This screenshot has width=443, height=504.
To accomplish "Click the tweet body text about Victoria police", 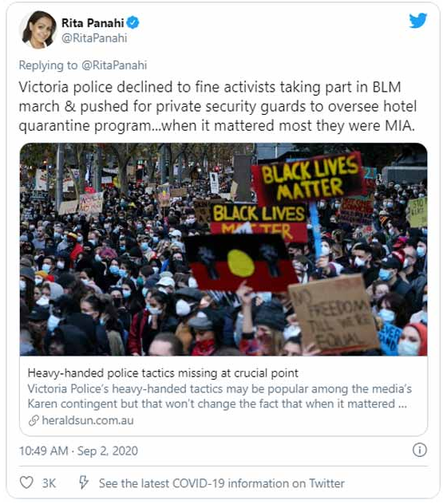I will coord(217,106).
